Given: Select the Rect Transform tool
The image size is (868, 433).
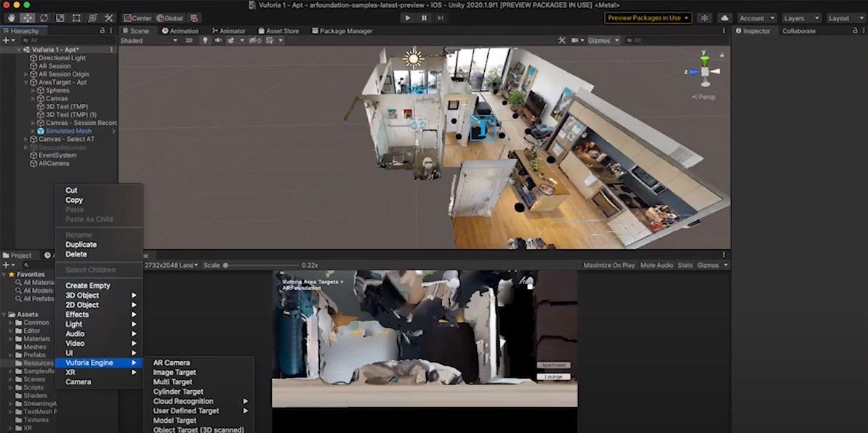Looking at the screenshot, I should click(x=76, y=18).
